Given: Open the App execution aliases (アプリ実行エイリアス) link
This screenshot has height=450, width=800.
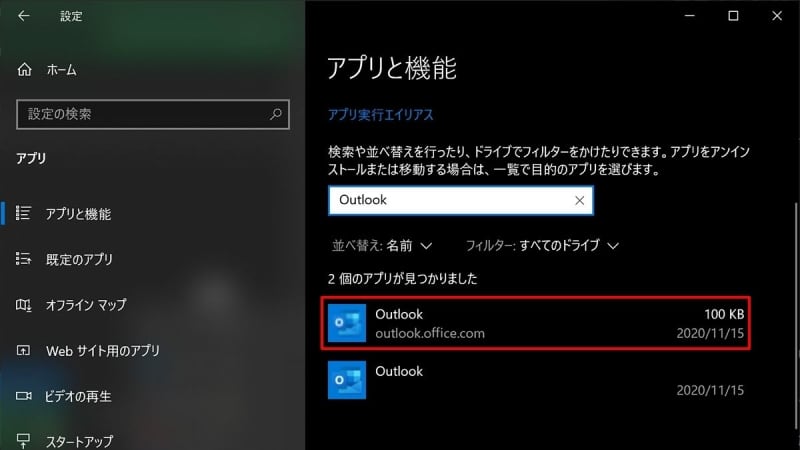Looking at the screenshot, I should [x=381, y=115].
